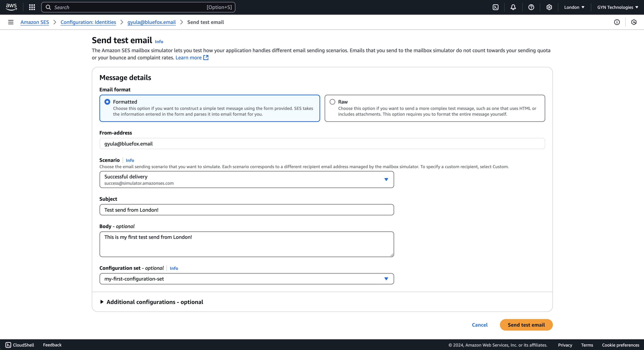Click the Subject input field
Image resolution: width=644 pixels, height=350 pixels.
click(x=246, y=210)
